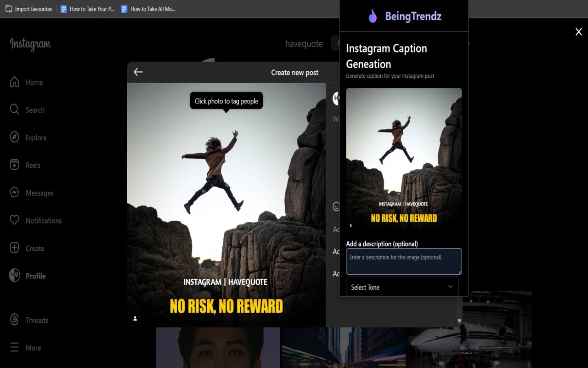This screenshot has height=368, width=588.
Task: Click the 'Reels' label in sidebar
Action: pos(33,165)
